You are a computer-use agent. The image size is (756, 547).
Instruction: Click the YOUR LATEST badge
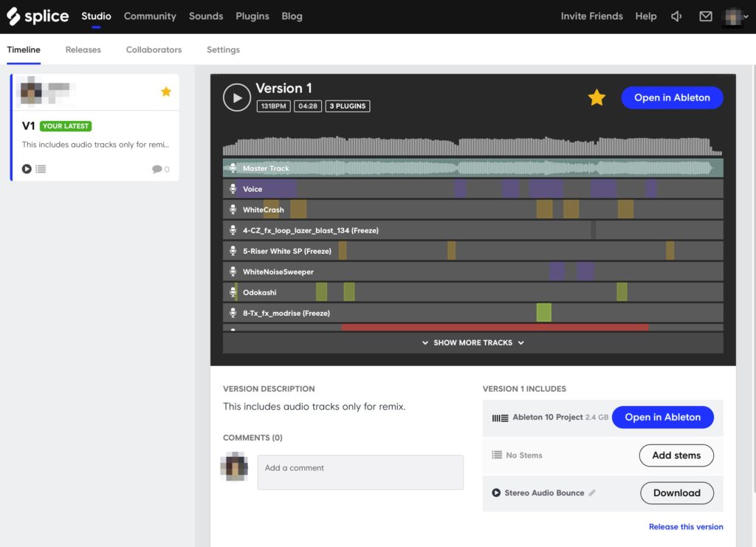[66, 126]
